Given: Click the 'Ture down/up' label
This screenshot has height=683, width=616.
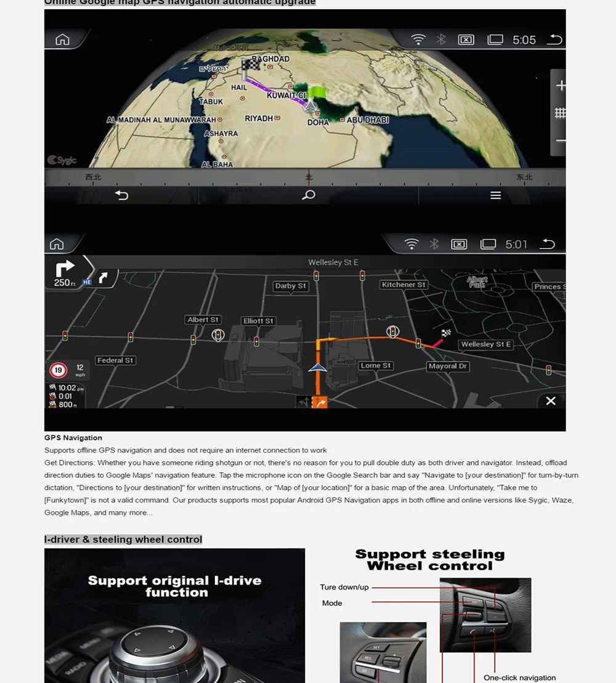Looking at the screenshot, I should [x=344, y=587].
